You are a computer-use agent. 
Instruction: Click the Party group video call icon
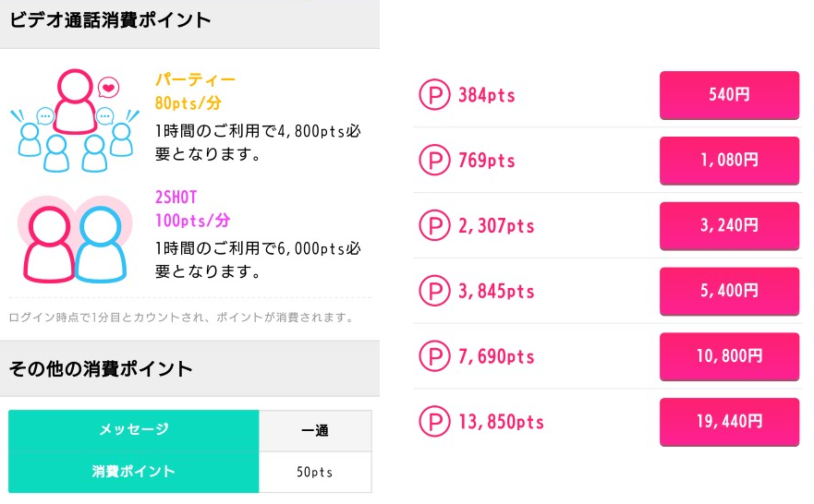pyautogui.click(x=74, y=118)
